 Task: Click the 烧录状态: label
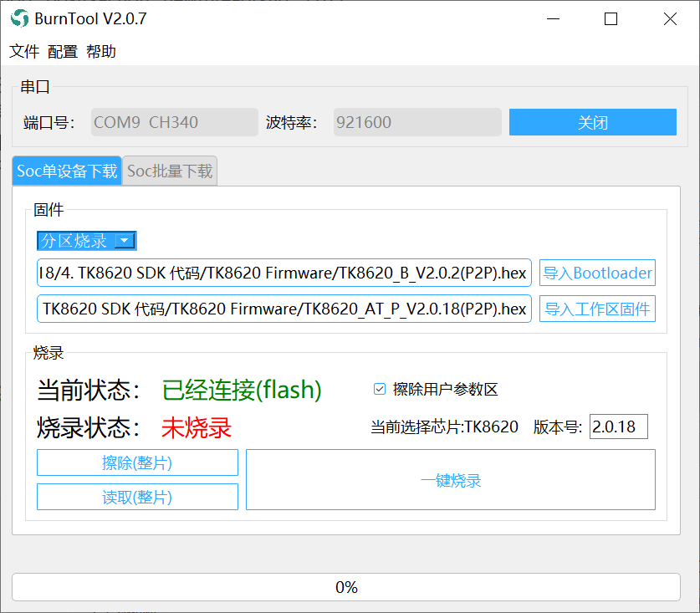(89, 427)
